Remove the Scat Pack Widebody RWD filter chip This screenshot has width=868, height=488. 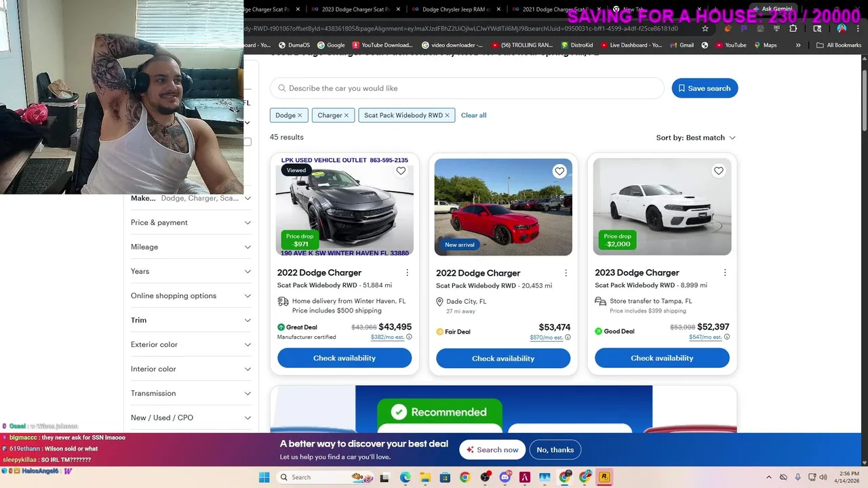tap(447, 115)
